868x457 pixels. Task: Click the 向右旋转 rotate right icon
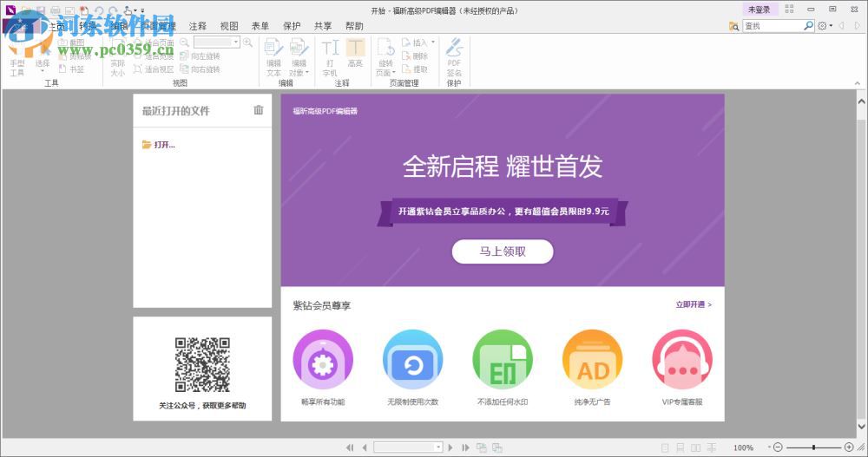coord(184,69)
